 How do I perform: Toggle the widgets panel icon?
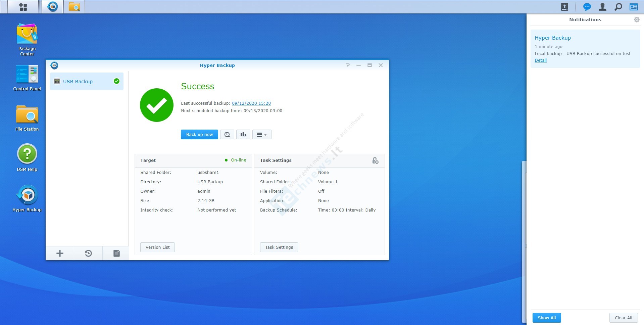tap(634, 7)
